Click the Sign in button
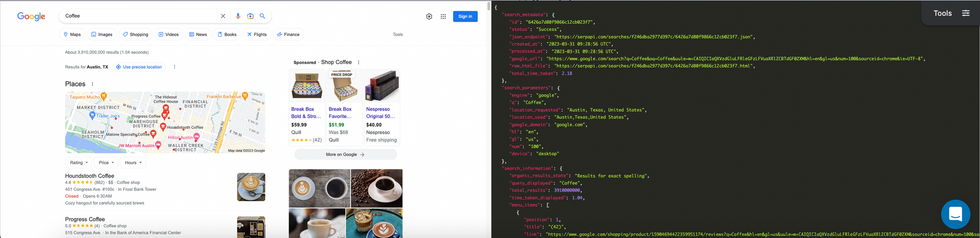The height and width of the screenshot is (238, 980). coord(465,16)
